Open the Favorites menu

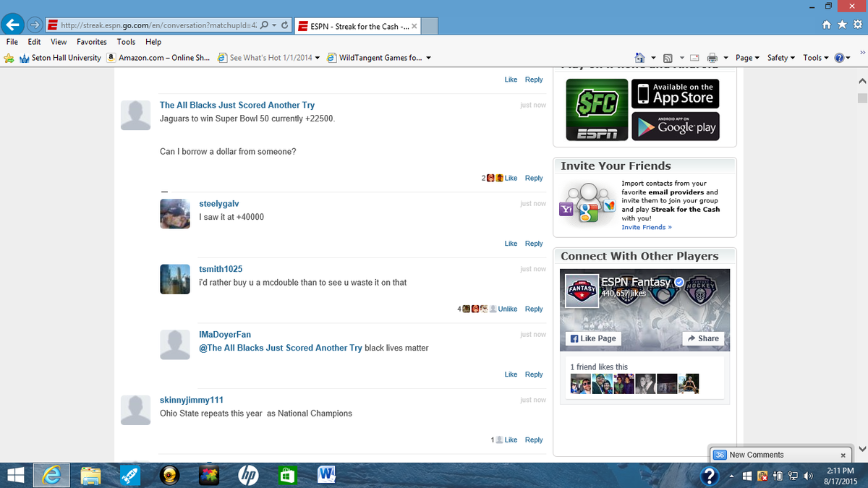(x=92, y=42)
